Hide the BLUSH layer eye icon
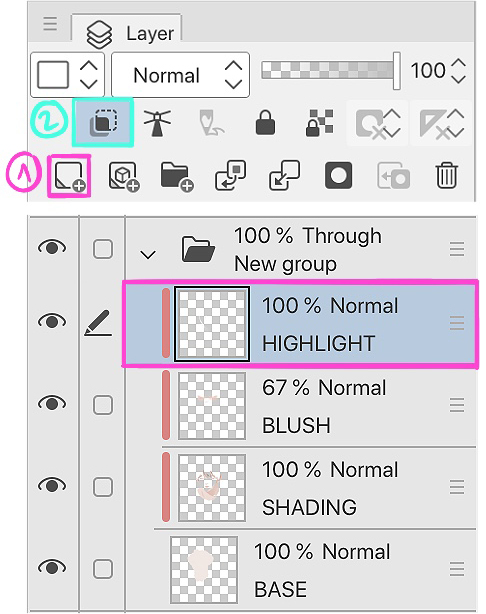The width and height of the screenshot is (486, 614). pos(52,403)
